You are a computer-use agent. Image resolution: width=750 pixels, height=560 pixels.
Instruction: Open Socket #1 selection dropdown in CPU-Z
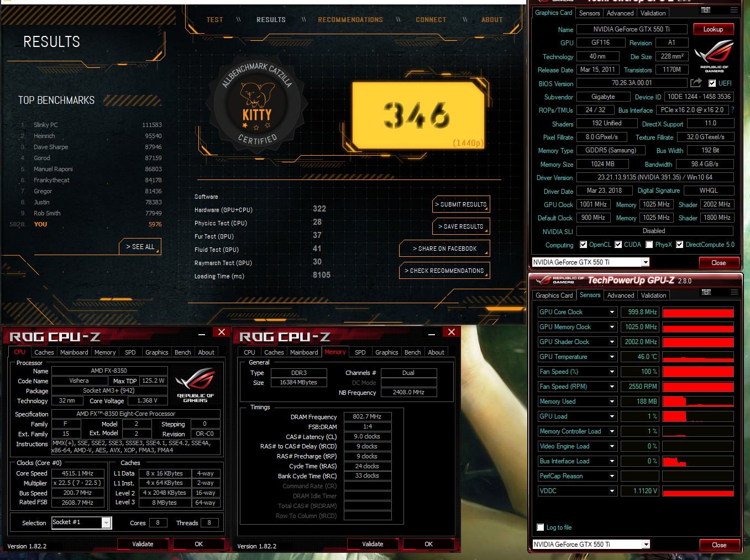[x=106, y=522]
